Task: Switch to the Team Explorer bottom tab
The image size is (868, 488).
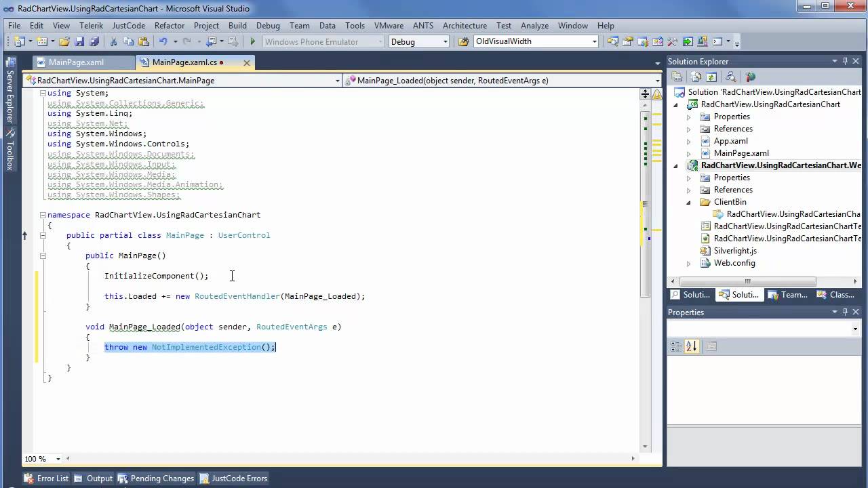Action: (787, 295)
